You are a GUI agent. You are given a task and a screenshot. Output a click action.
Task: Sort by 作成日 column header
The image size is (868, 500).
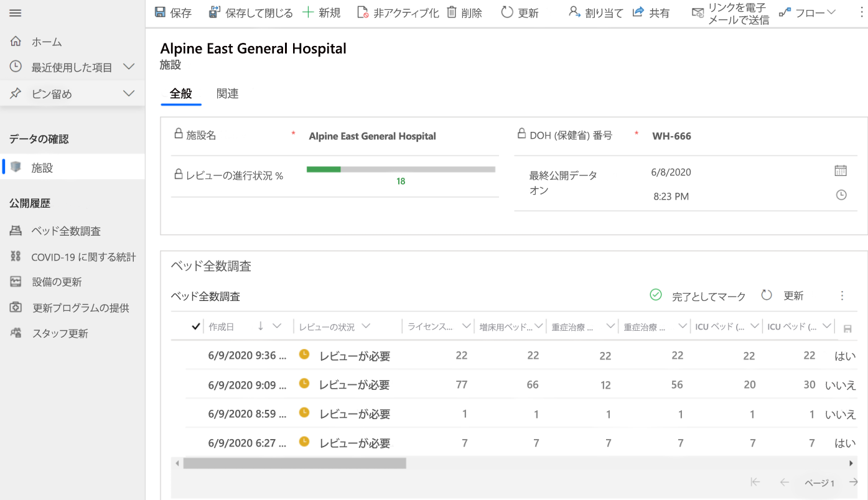(x=222, y=326)
